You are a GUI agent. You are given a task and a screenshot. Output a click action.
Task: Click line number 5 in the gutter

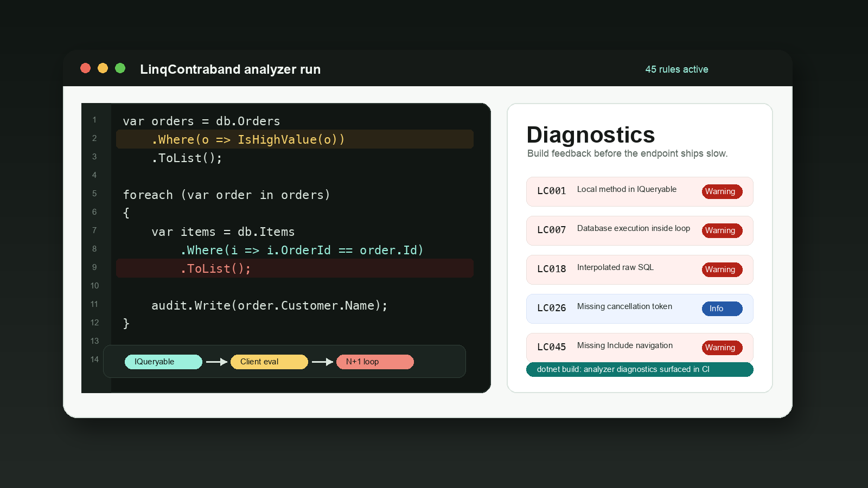[x=94, y=194]
